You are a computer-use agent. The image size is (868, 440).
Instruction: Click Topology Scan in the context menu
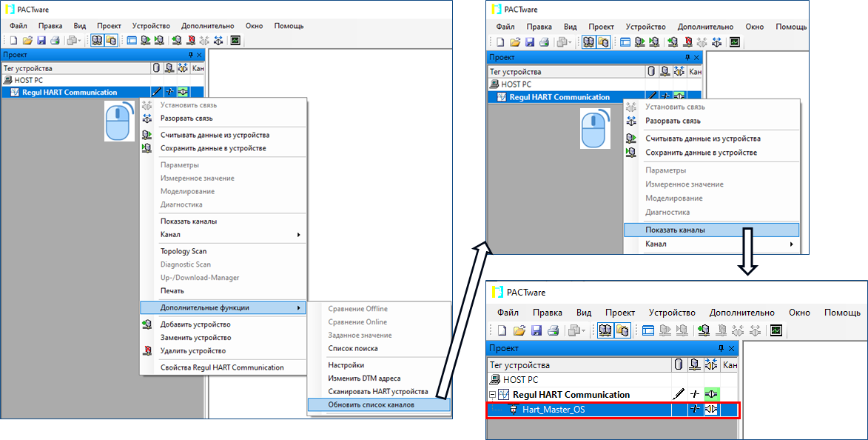coord(184,251)
